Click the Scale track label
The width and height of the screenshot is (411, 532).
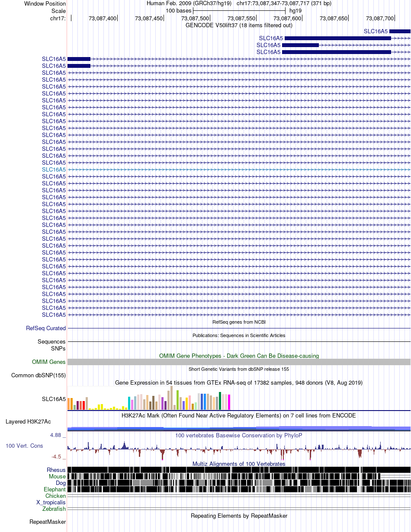(x=58, y=11)
